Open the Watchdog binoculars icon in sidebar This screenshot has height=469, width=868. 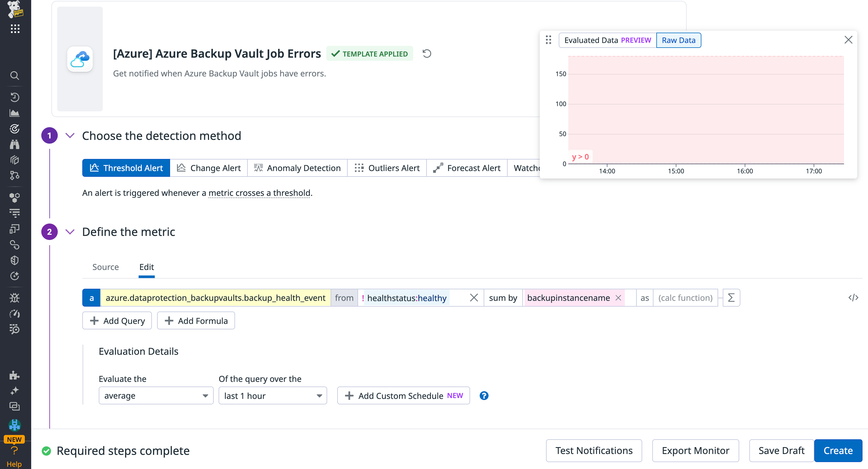click(x=14, y=144)
